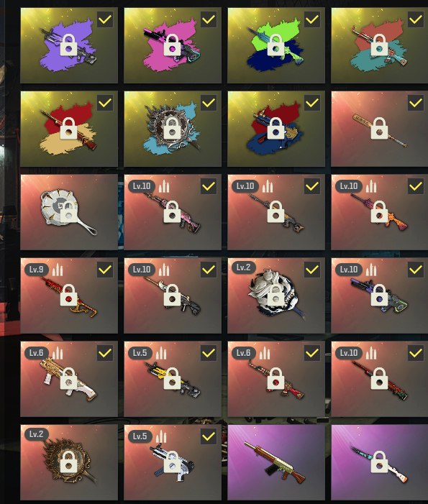Select red and blue splash gold rifle skin

tap(276, 129)
